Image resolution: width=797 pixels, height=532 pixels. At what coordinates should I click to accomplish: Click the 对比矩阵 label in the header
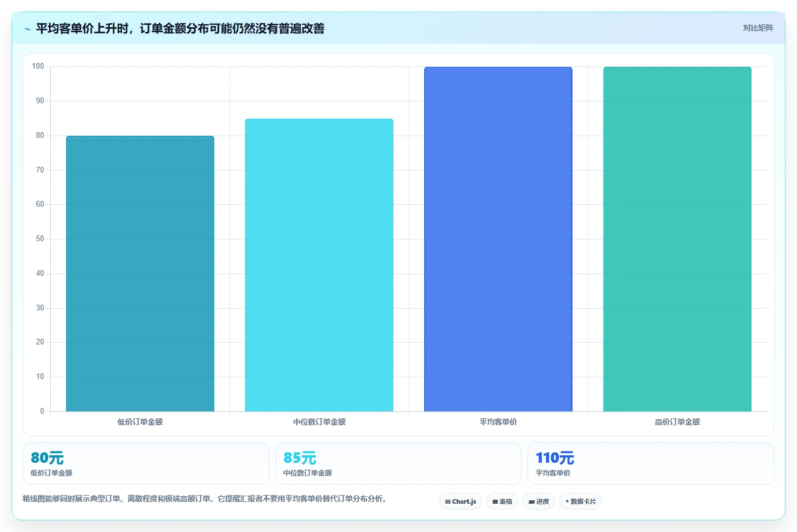(758, 28)
